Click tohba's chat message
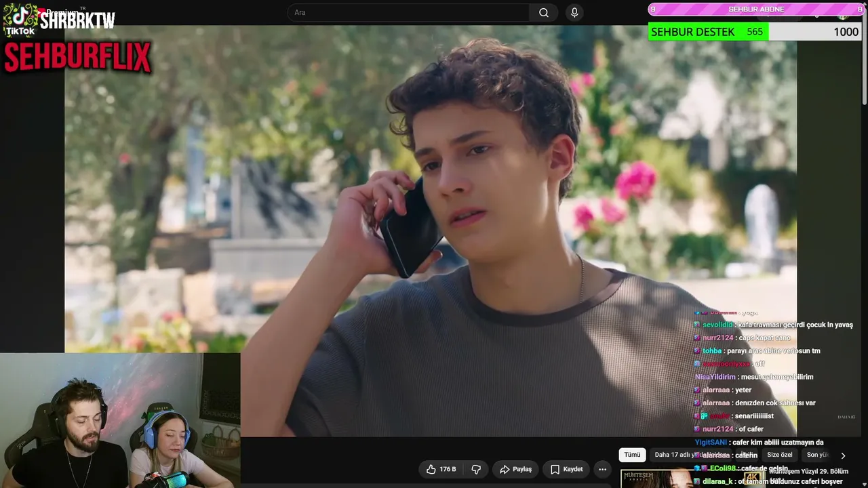This screenshot has width=868, height=488. [x=757, y=351]
